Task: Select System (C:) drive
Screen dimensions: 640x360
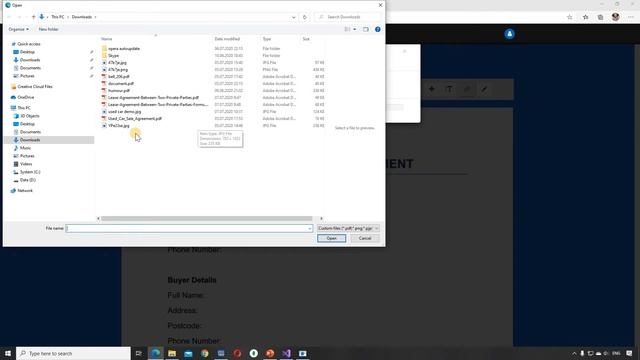Action: click(30, 172)
